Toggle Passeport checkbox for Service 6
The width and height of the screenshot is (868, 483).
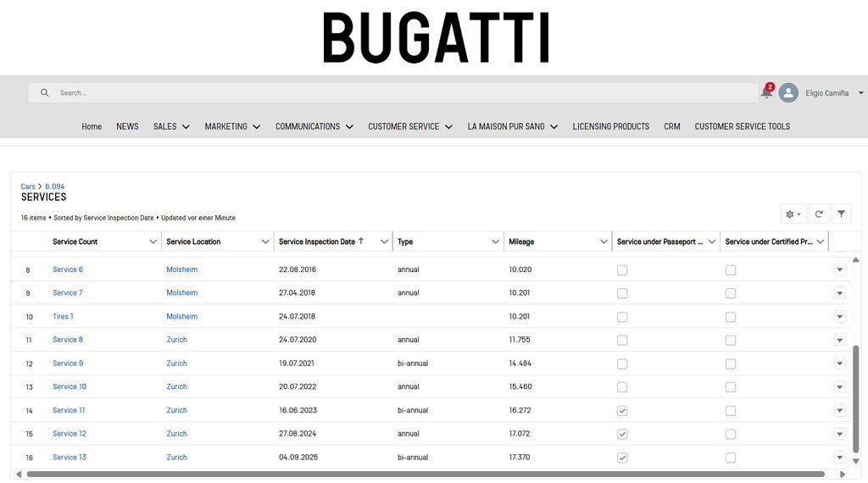622,270
